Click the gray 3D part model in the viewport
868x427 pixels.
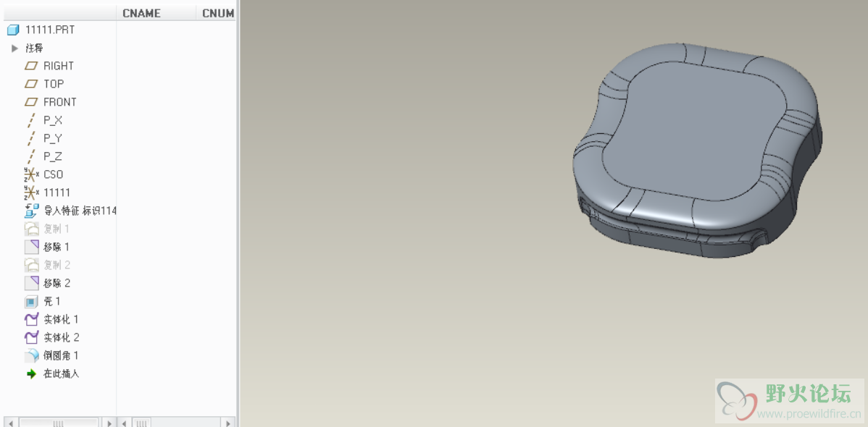(698, 151)
